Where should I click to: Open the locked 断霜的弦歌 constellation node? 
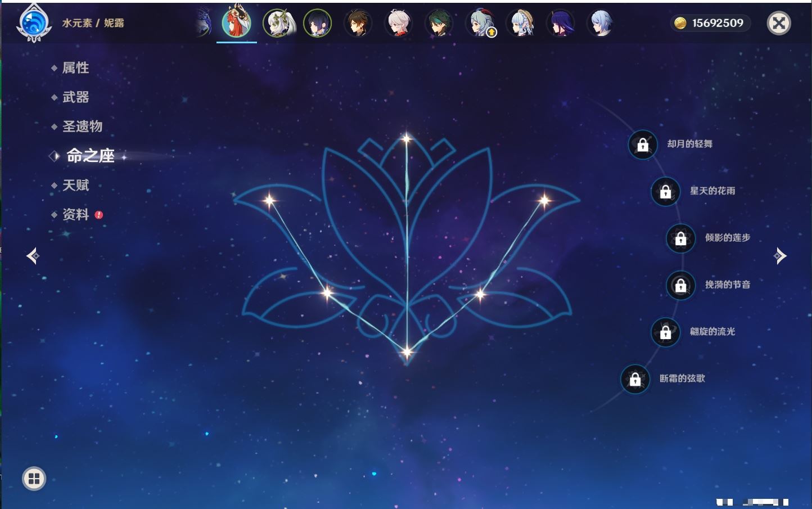point(635,379)
